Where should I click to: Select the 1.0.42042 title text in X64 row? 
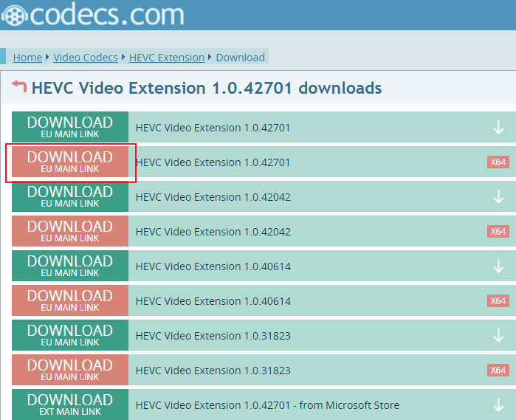pyautogui.click(x=213, y=232)
